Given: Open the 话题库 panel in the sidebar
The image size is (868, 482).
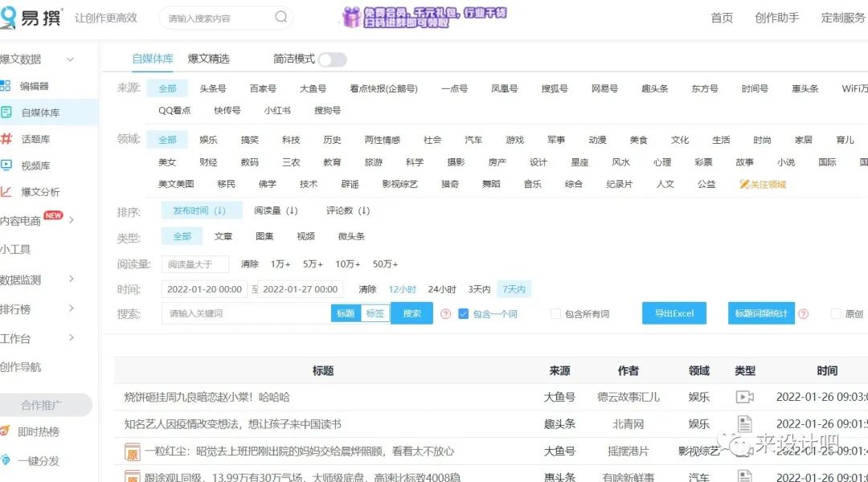Looking at the screenshot, I should click(x=35, y=139).
